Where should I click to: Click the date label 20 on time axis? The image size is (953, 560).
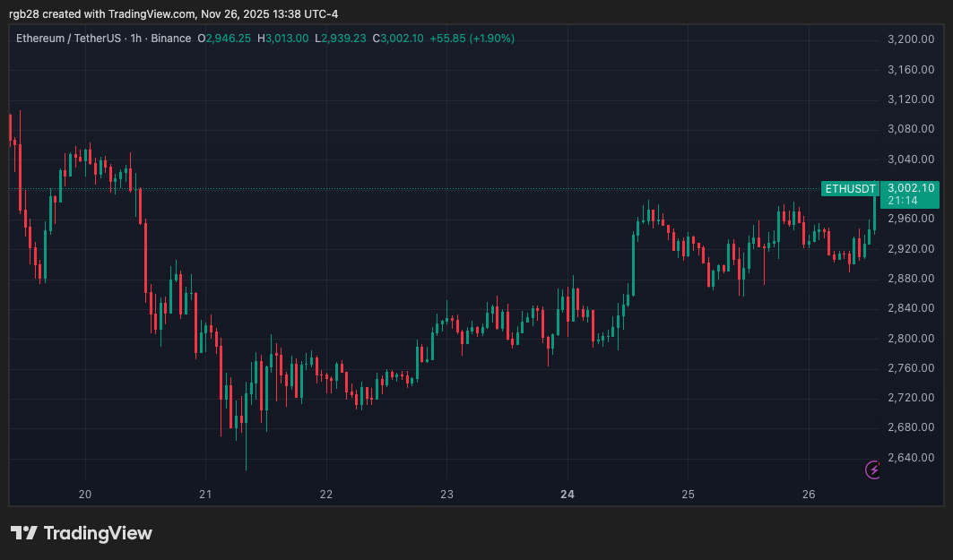click(x=85, y=494)
